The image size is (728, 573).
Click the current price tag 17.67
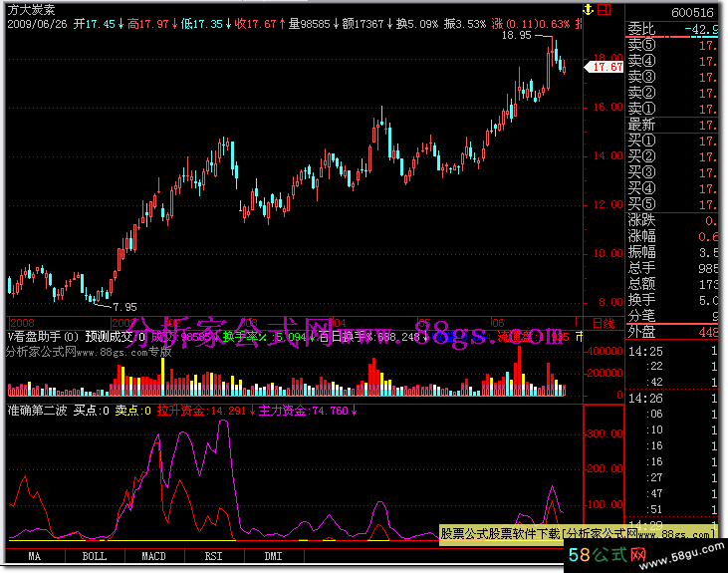point(605,67)
